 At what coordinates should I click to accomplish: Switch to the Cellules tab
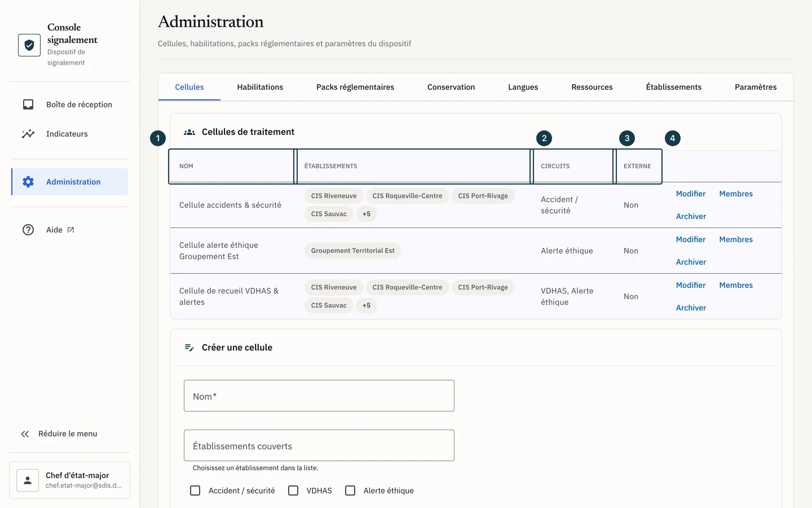[189, 87]
